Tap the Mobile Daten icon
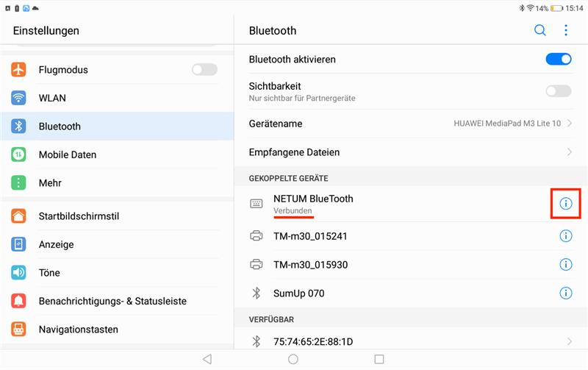588x370 pixels. pyautogui.click(x=18, y=154)
